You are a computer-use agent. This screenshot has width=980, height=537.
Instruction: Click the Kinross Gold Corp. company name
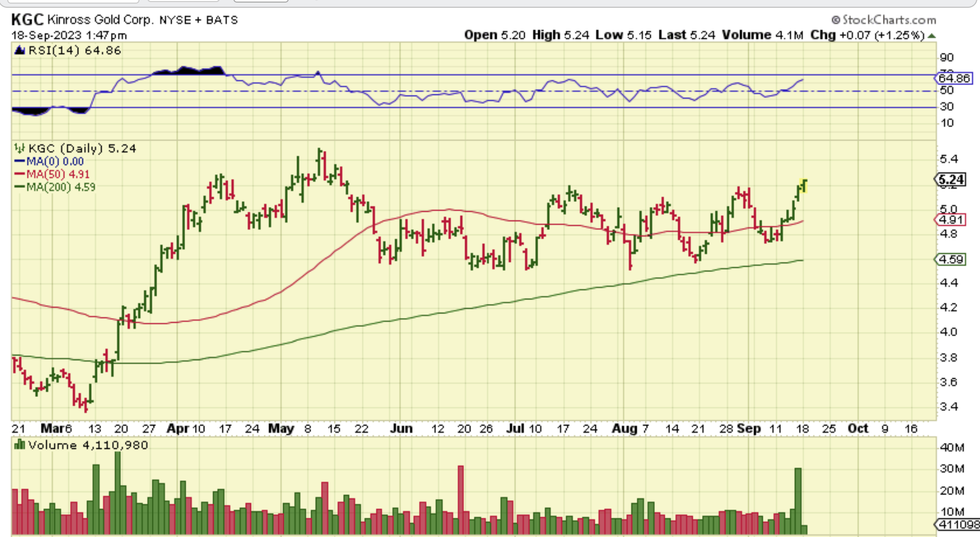click(x=101, y=20)
